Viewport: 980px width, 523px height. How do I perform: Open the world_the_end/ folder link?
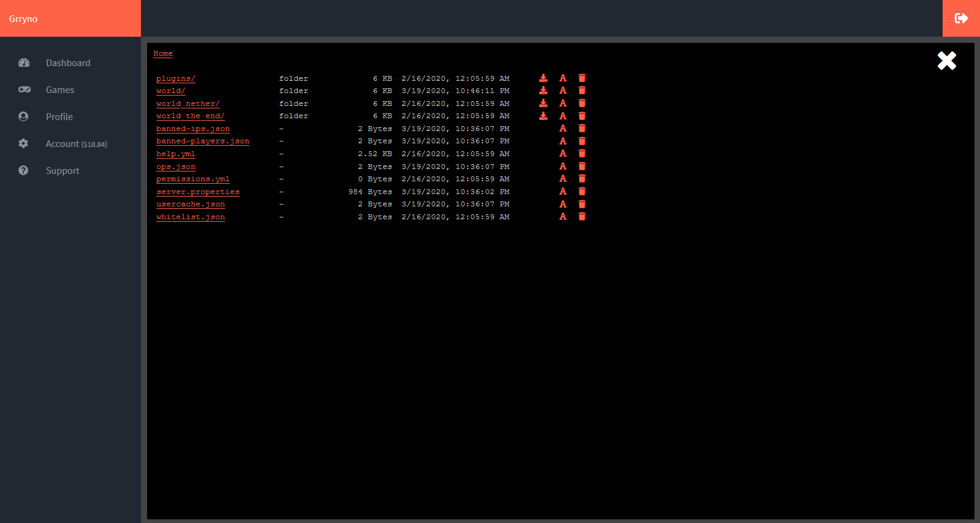coord(190,116)
